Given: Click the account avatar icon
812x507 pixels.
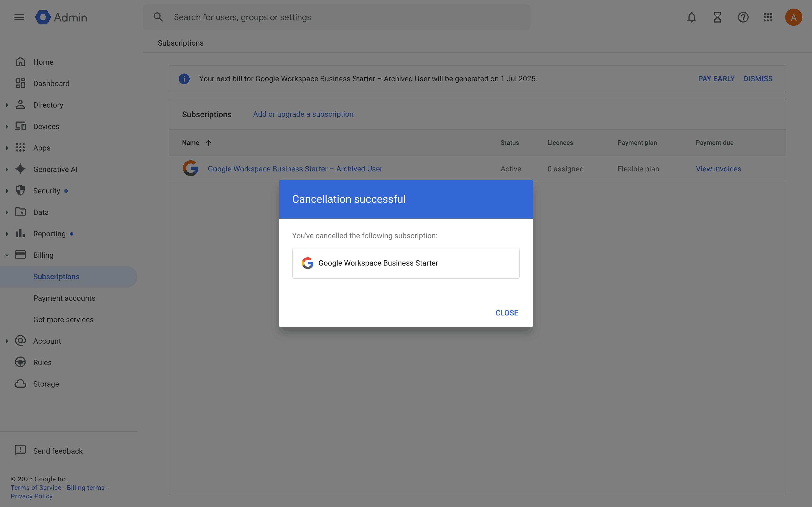Looking at the screenshot, I should (793, 17).
